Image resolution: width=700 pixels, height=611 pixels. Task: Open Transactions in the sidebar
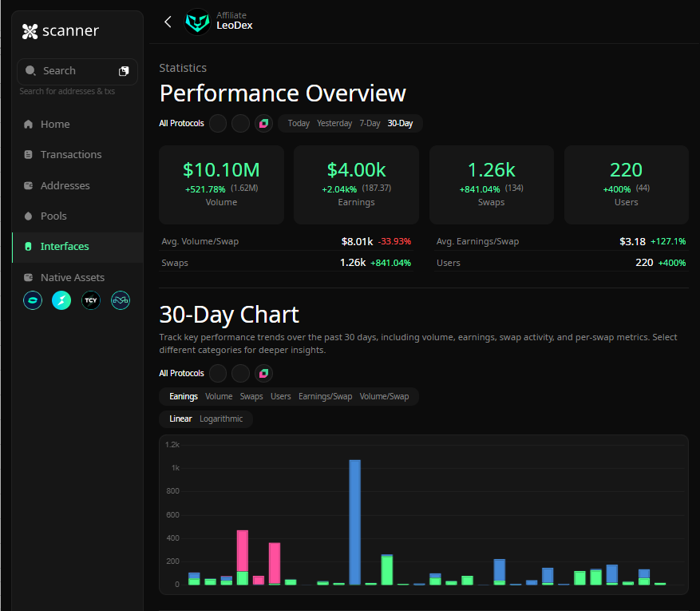pyautogui.click(x=71, y=154)
